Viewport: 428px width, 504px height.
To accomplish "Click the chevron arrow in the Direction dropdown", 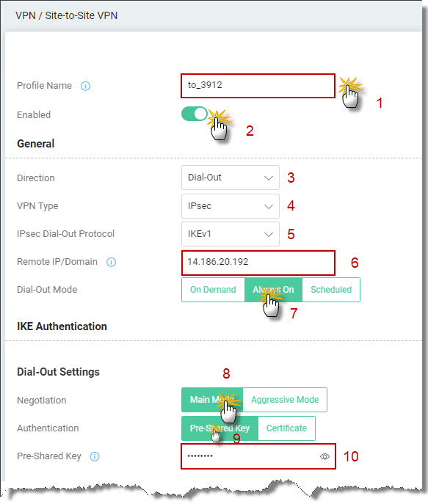I will (x=269, y=178).
